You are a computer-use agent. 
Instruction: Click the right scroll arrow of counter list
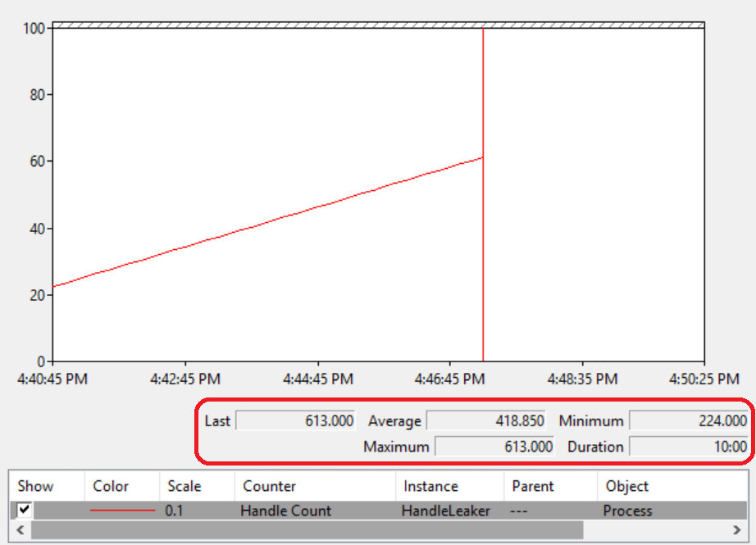coord(737,530)
